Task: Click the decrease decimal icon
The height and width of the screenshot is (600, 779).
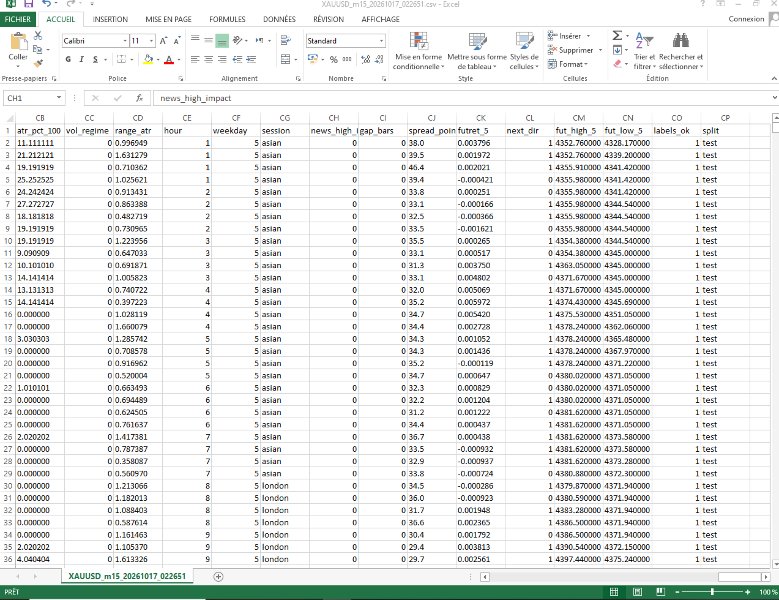Action: coord(379,59)
